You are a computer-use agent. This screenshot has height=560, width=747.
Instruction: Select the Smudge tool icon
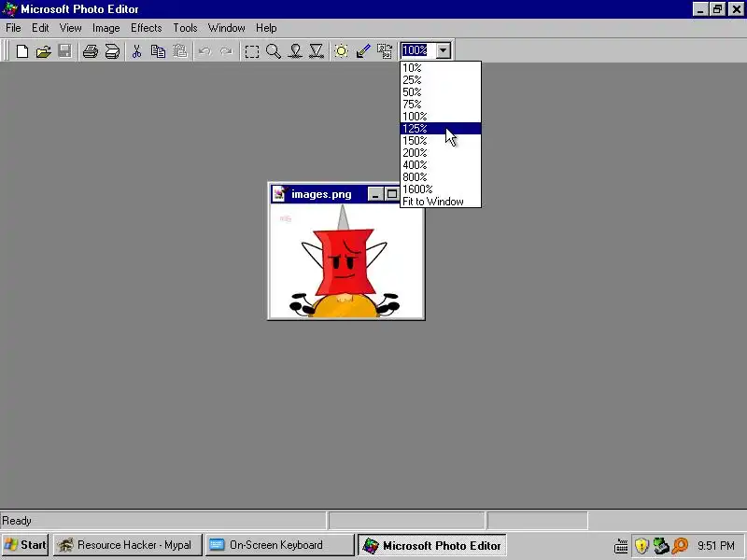point(295,51)
